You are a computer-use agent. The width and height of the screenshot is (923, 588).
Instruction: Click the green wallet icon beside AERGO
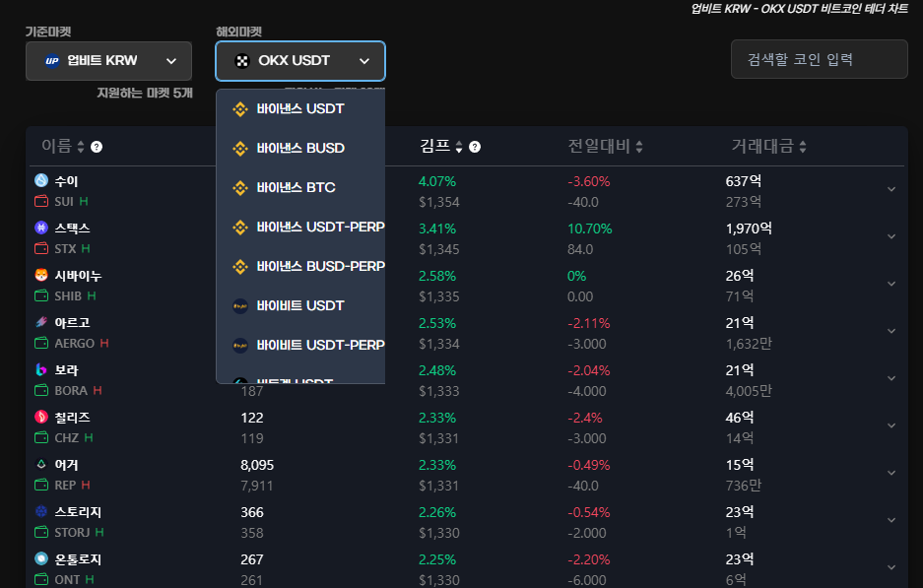tap(41, 343)
